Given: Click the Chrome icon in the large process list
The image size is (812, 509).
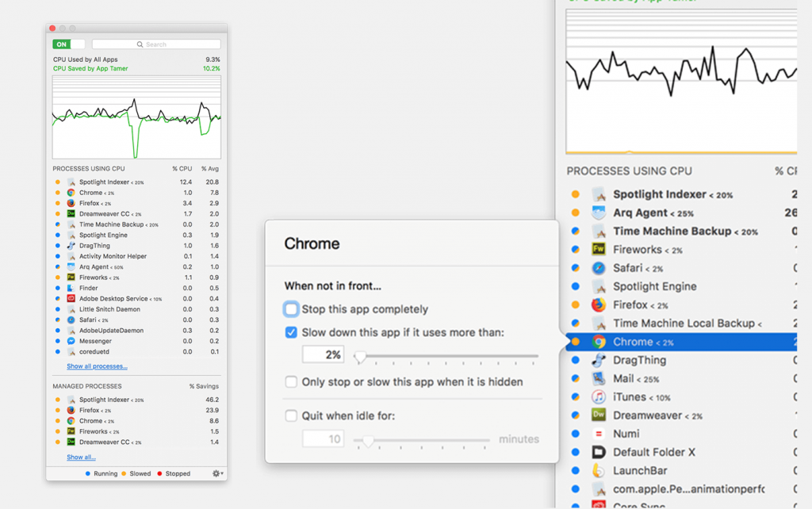Looking at the screenshot, I should coord(599,342).
